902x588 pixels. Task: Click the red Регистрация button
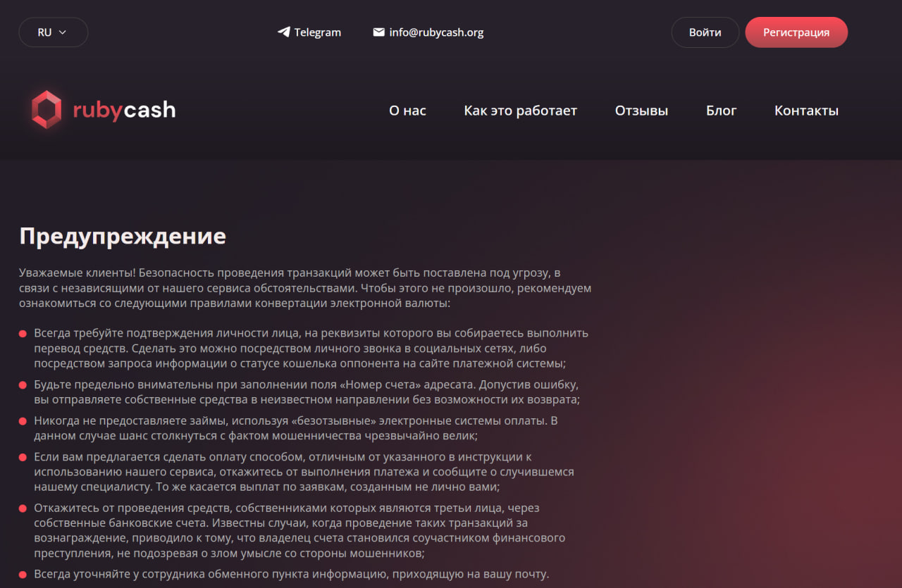click(796, 32)
